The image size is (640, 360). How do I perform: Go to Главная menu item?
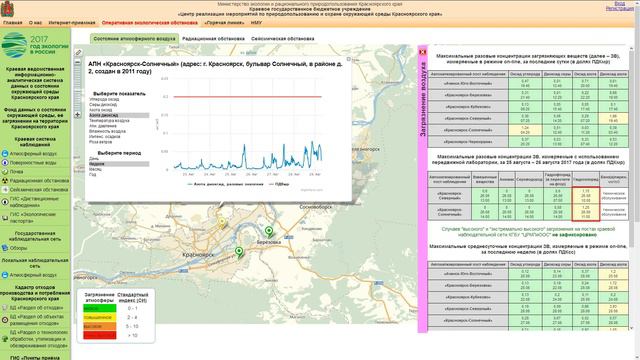click(13, 23)
